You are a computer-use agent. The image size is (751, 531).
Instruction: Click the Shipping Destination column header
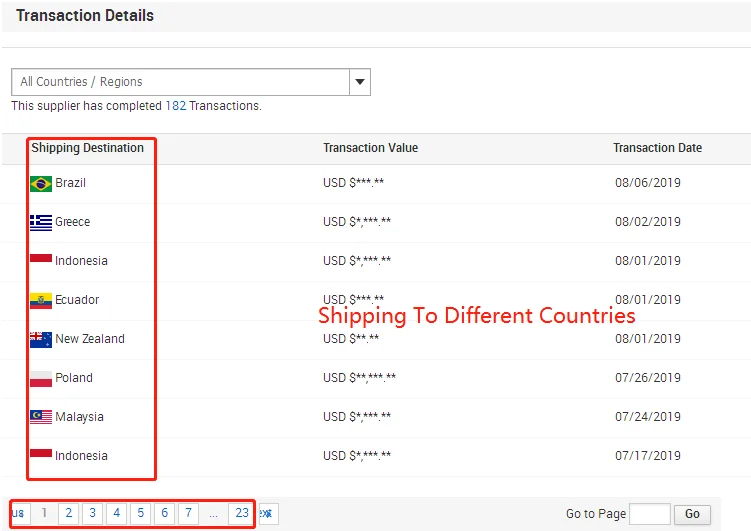(x=88, y=148)
